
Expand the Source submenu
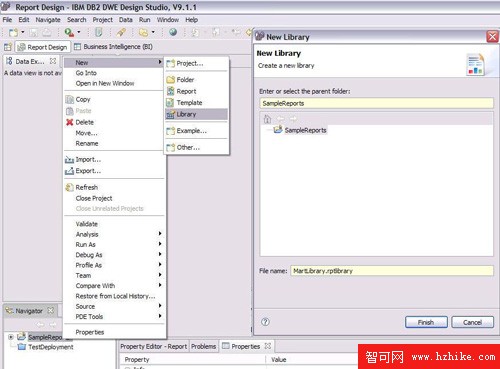click(x=114, y=306)
